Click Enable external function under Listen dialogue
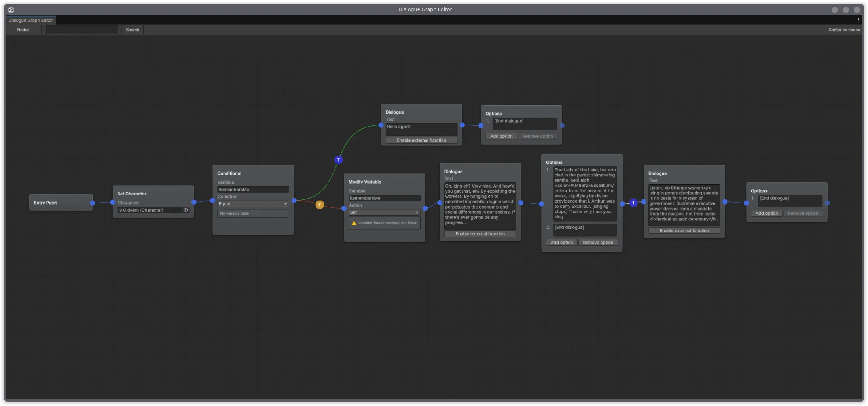This screenshot has height=406, width=868. tap(684, 231)
